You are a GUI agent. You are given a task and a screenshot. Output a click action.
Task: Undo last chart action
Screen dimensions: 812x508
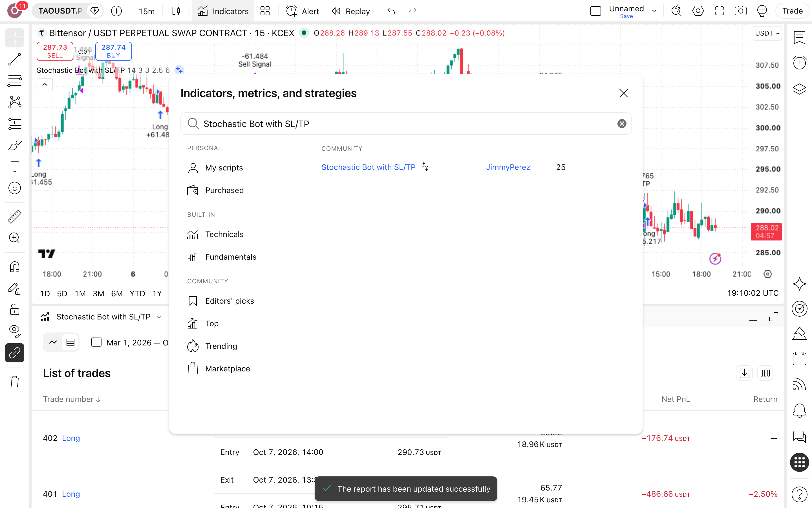391,11
